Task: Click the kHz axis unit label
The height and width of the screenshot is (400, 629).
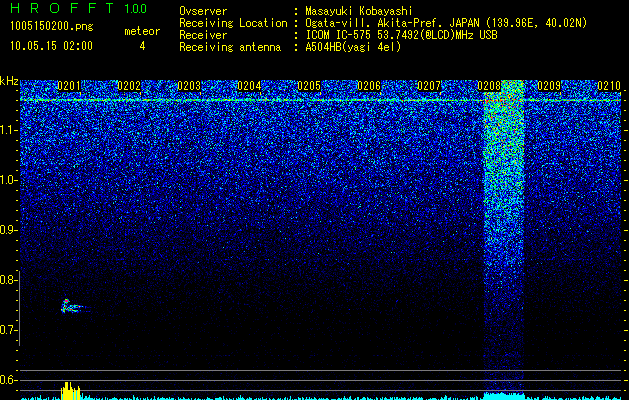Action: coord(9,81)
